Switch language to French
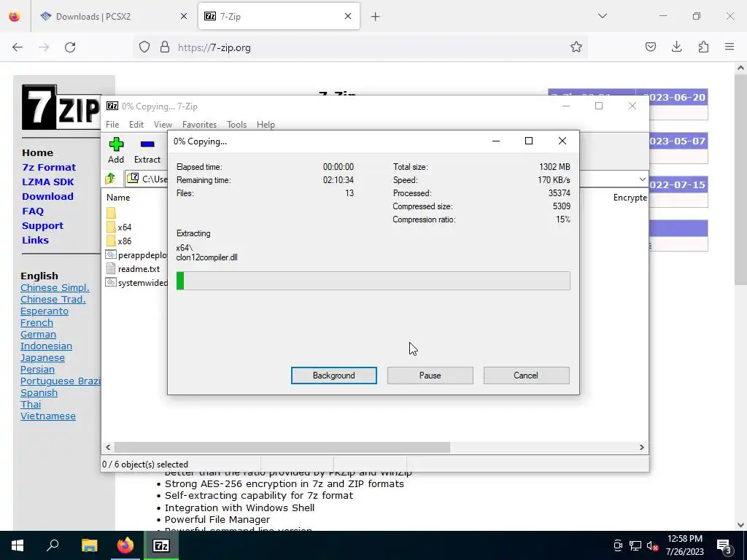 coord(36,323)
